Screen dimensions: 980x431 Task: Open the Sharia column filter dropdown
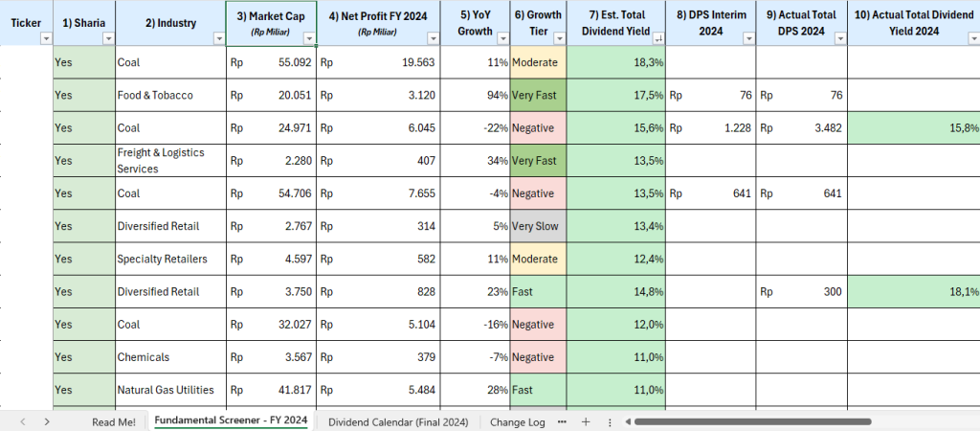[x=107, y=38]
